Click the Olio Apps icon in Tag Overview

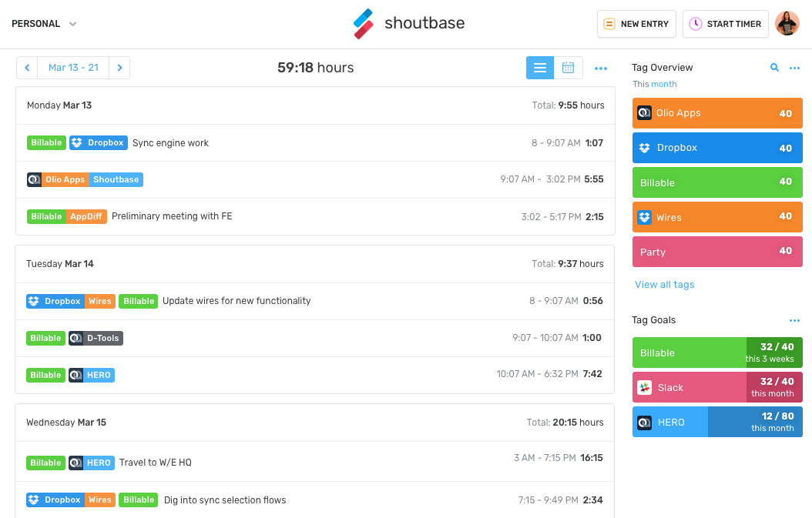pos(644,112)
